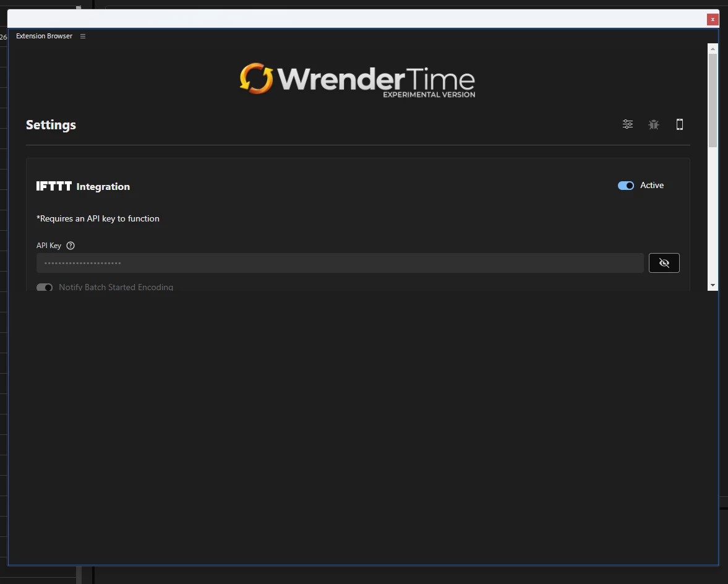The image size is (728, 584).
Task: Click the API Key help question icon
Action: pyautogui.click(x=71, y=246)
